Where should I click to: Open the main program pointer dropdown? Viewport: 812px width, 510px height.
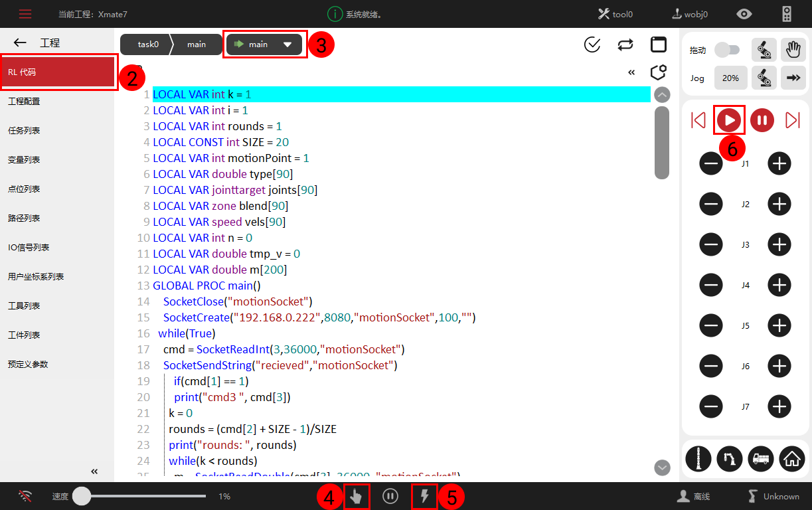pos(264,44)
